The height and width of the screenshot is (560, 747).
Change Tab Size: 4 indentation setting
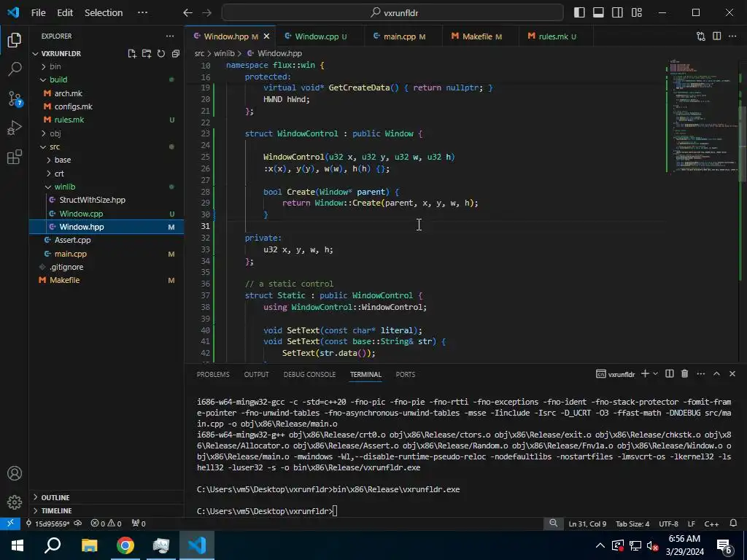(632, 524)
